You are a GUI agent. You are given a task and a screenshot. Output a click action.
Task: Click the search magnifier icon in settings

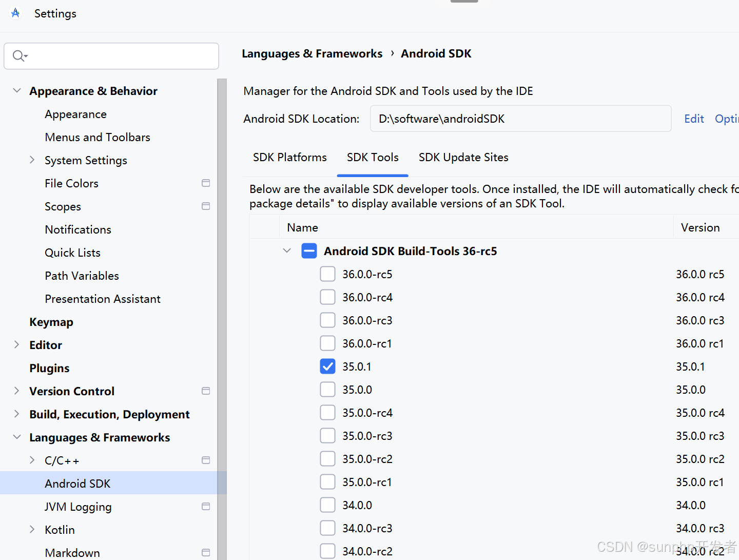tap(20, 56)
